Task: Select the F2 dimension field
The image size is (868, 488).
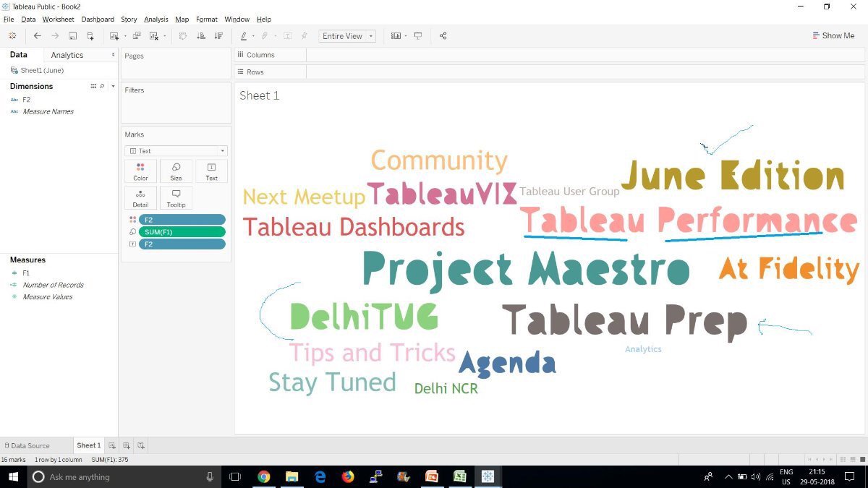Action: pos(26,100)
